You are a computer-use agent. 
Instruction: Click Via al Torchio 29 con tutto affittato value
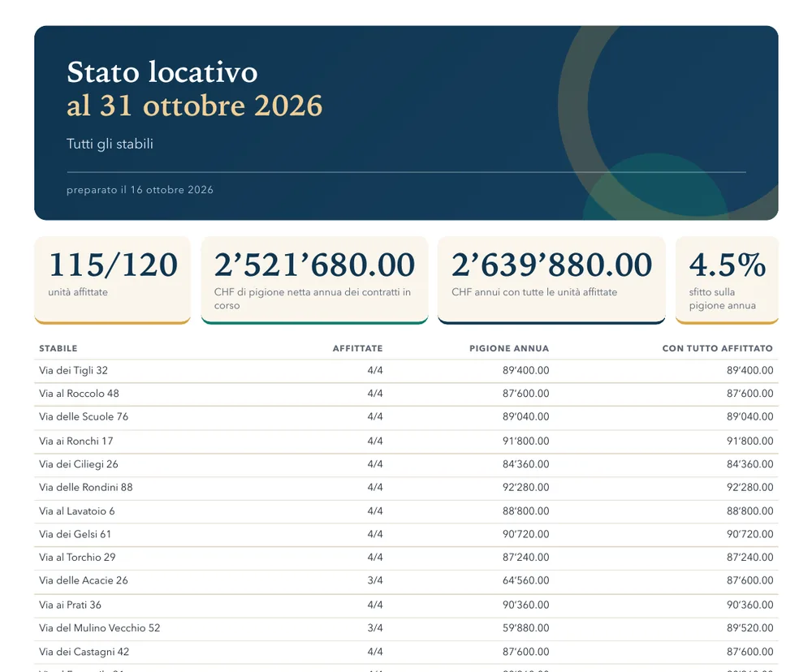tap(749, 558)
